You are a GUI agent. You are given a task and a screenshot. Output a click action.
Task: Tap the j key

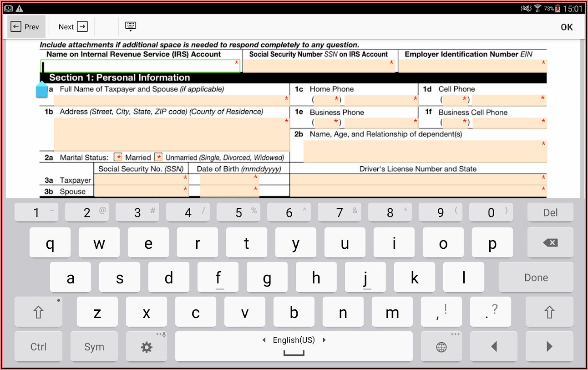(x=365, y=277)
